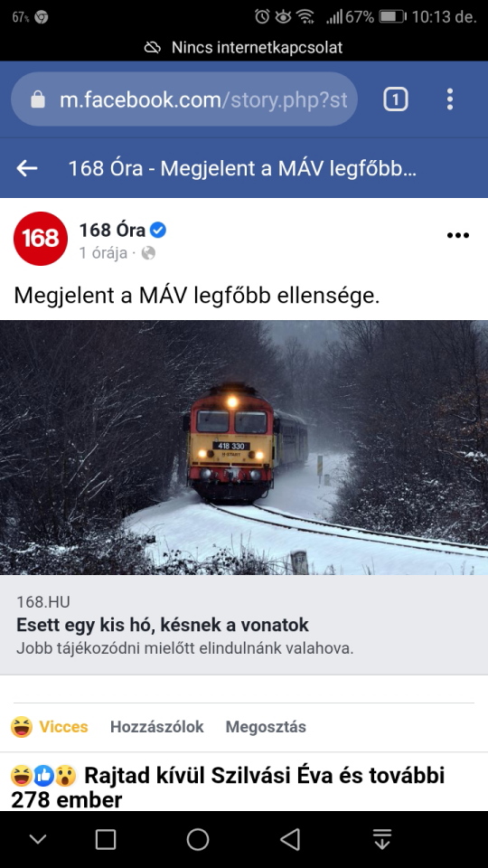
Task: Tap the Android home circle button
Action: [x=198, y=839]
